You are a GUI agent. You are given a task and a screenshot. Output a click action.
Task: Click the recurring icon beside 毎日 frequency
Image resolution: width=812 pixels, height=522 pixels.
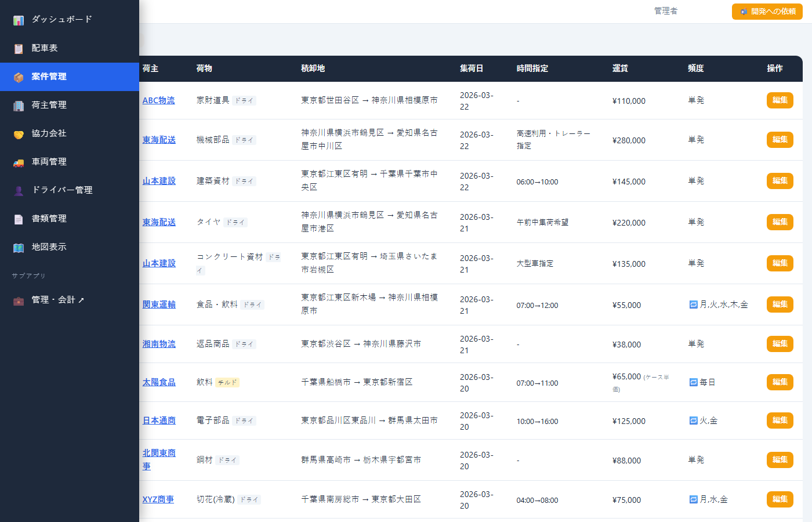(x=693, y=382)
